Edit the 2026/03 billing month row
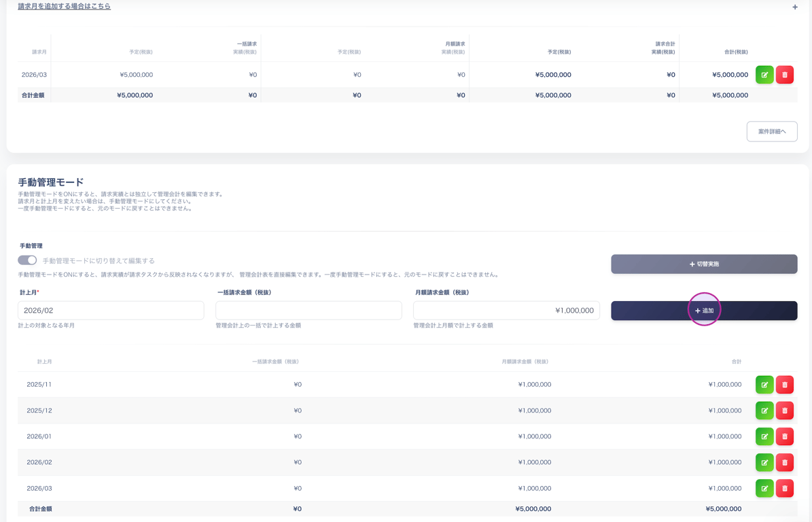The image size is (812, 522). (x=764, y=75)
